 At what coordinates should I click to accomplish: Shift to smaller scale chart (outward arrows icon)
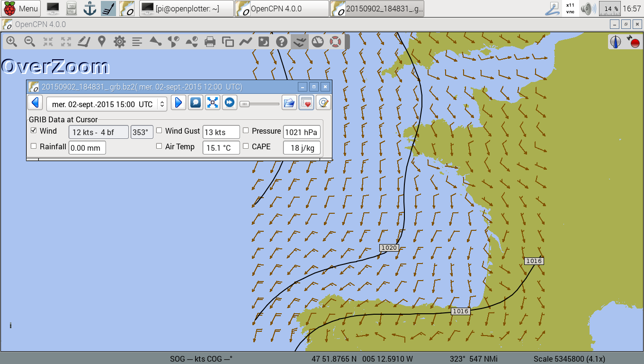[x=66, y=42]
